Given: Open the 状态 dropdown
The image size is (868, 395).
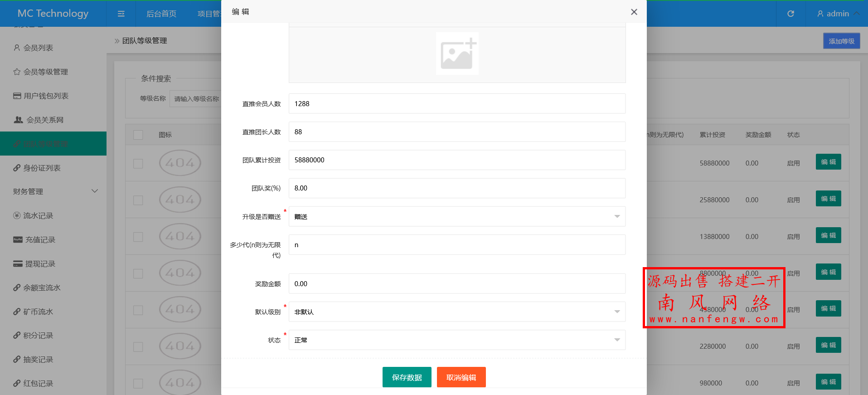Looking at the screenshot, I should click(457, 340).
